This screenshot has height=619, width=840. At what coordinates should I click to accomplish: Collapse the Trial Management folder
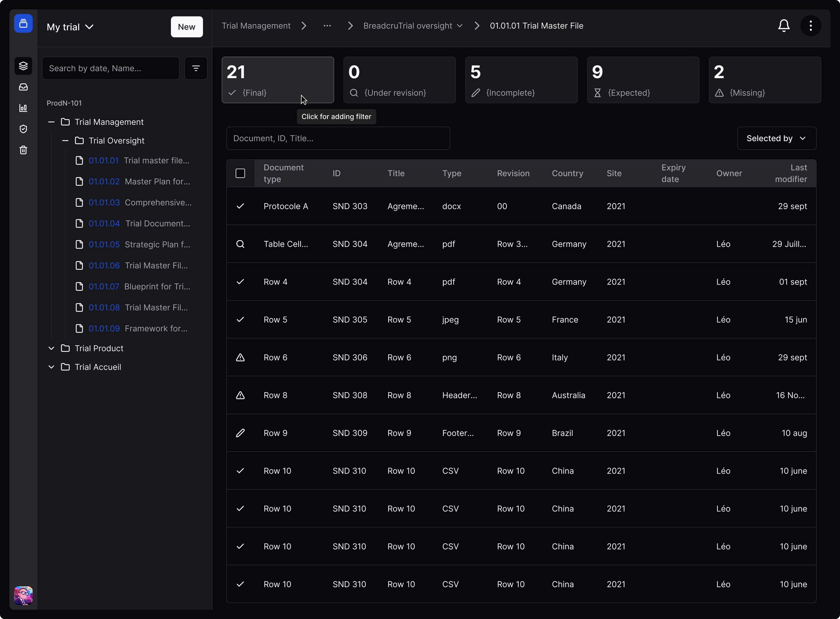pos(51,122)
